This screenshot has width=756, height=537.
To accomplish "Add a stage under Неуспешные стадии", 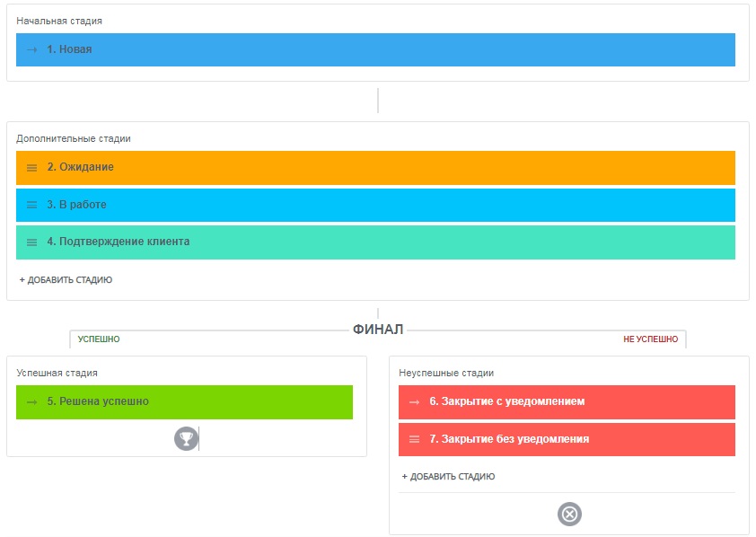I will pyautogui.click(x=448, y=476).
